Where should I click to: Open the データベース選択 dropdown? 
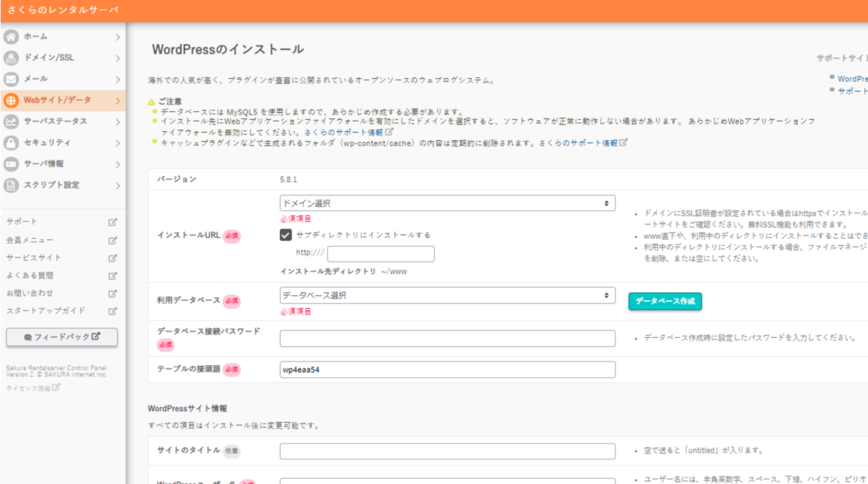click(x=447, y=295)
